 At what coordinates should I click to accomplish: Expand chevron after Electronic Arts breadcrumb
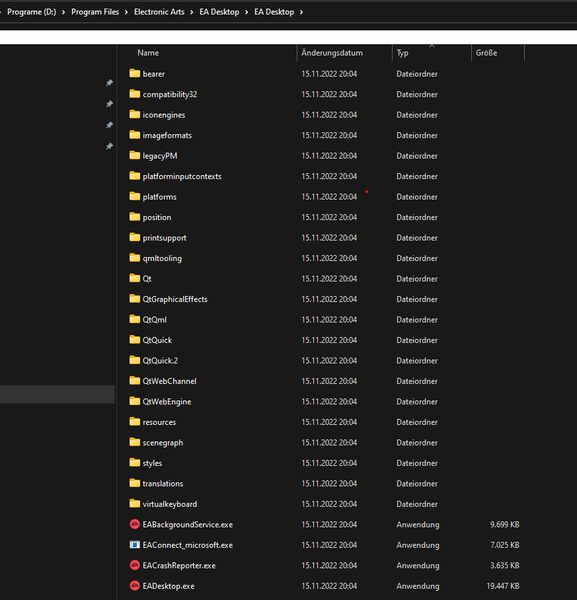[x=192, y=12]
